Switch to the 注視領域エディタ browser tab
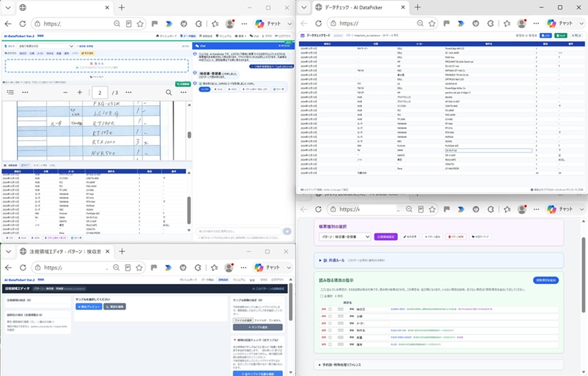Viewport: 588px width, 376px height. coord(66,252)
